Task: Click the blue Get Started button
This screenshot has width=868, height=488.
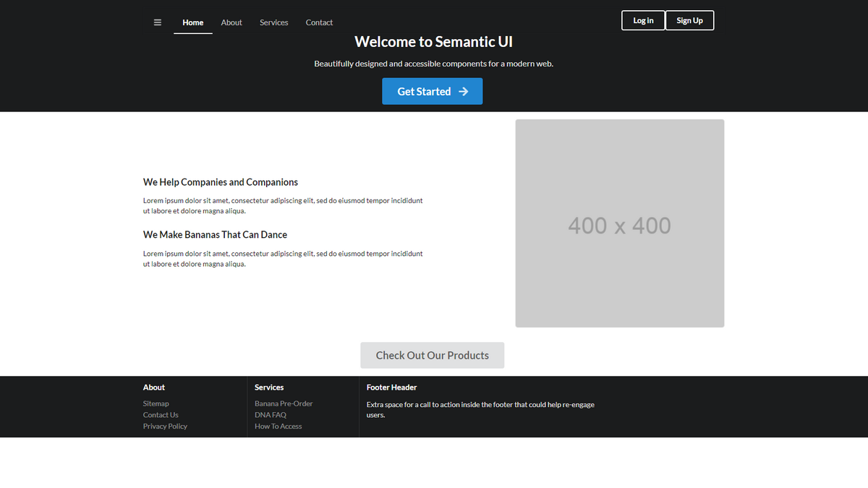Action: 433,91
